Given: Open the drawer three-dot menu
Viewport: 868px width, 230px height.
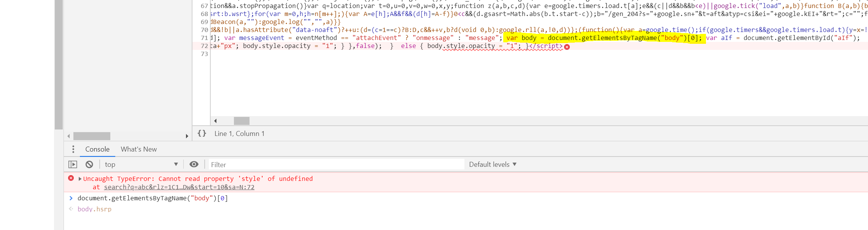Looking at the screenshot, I should (73, 149).
